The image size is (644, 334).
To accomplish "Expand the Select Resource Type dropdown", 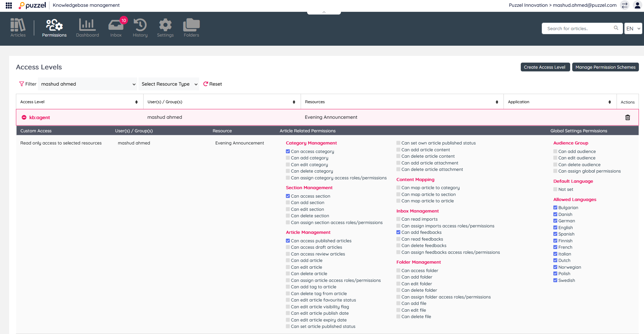I will [169, 84].
